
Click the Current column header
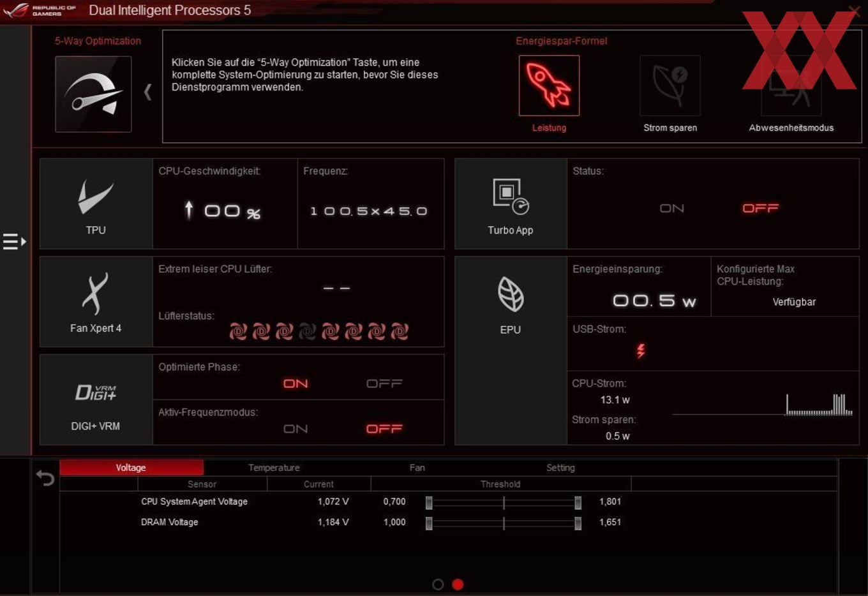318,484
